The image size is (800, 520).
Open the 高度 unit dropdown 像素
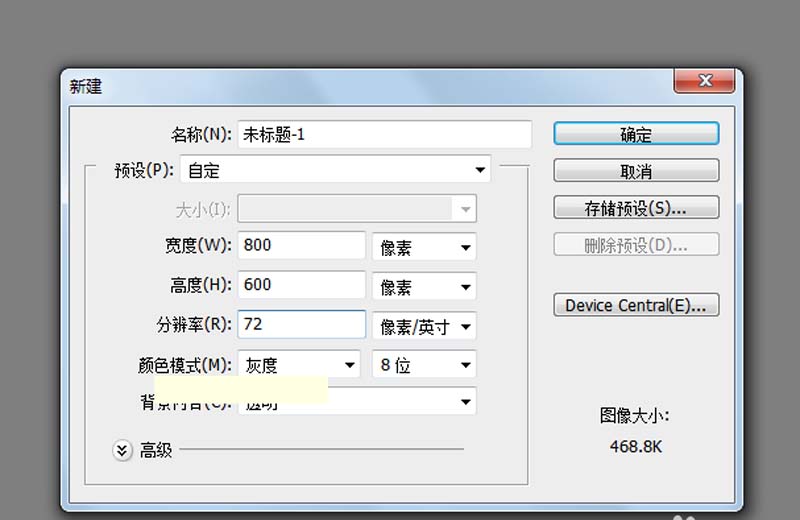pos(424,287)
